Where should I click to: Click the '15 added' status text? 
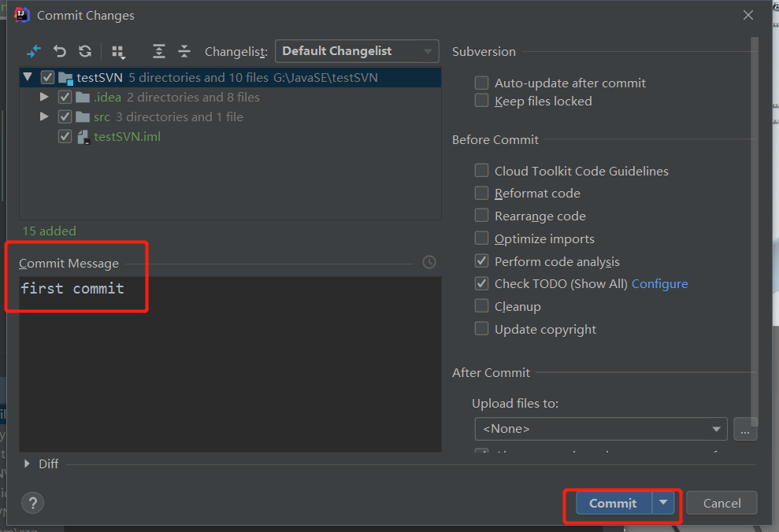[x=49, y=231]
